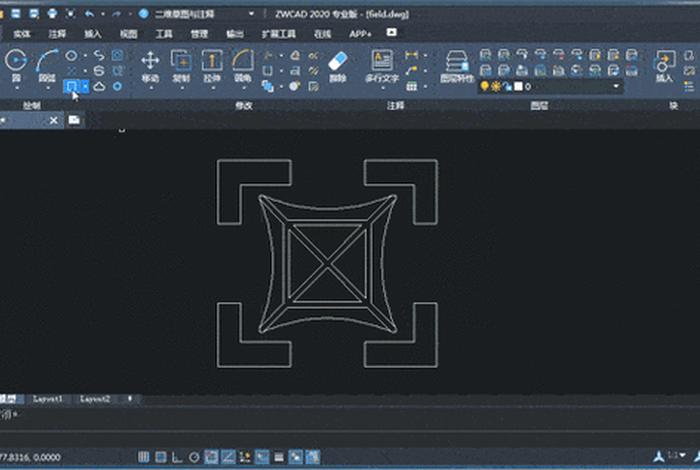Select the Leader annotation tool
Viewport: 700px width, 470px height.
[x=411, y=70]
